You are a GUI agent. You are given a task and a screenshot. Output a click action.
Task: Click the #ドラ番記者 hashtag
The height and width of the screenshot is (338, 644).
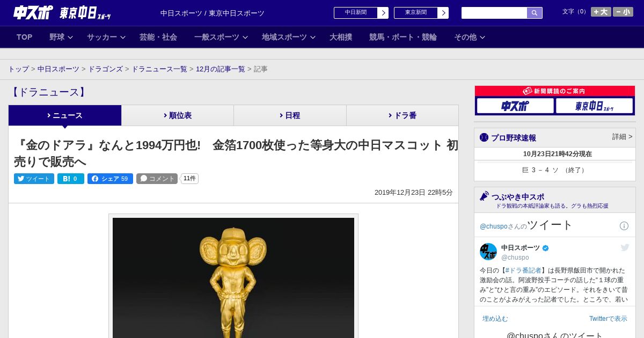click(523, 270)
